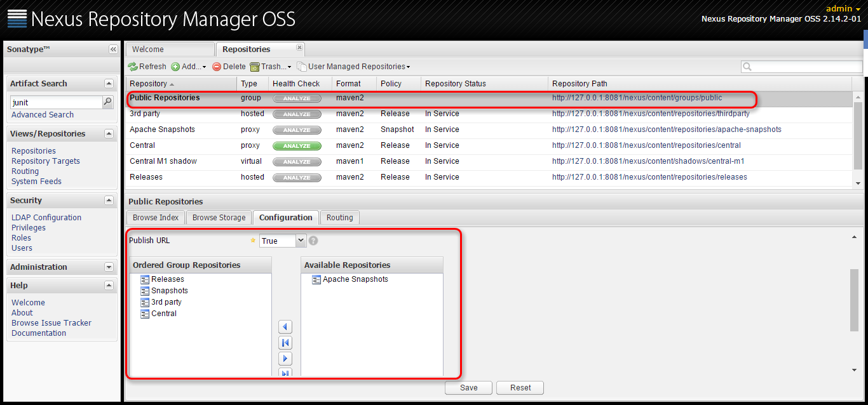Screen dimensions: 868x405
Task: Open the Browse Index tab
Action: (156, 218)
